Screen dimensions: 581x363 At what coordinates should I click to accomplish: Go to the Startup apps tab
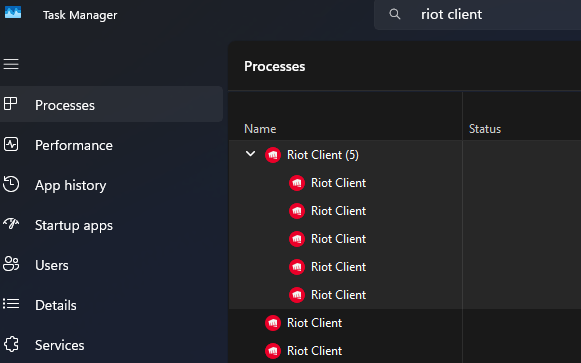(112, 225)
